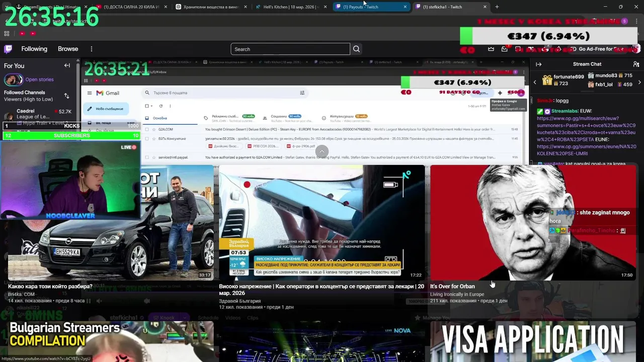Click Open stories in sidebar
Viewport: 644px width, 362px height.
[x=39, y=79]
